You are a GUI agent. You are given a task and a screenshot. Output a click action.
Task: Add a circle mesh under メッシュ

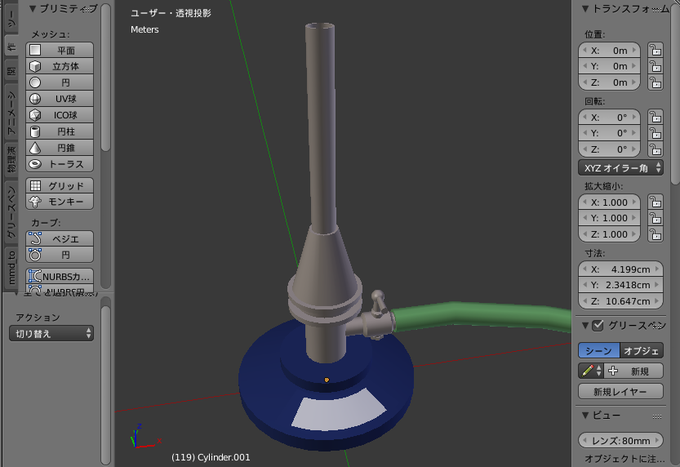(x=59, y=82)
